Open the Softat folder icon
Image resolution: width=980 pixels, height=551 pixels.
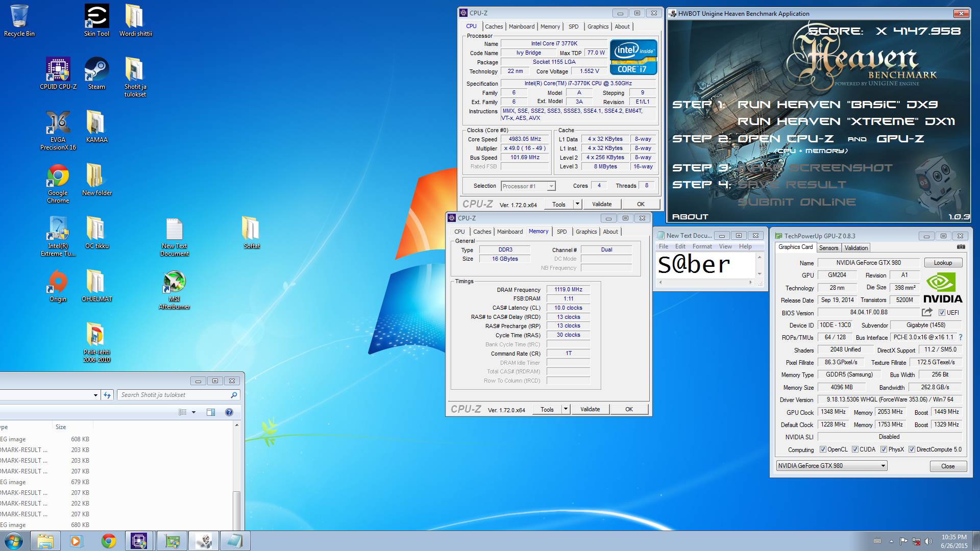pos(251,233)
